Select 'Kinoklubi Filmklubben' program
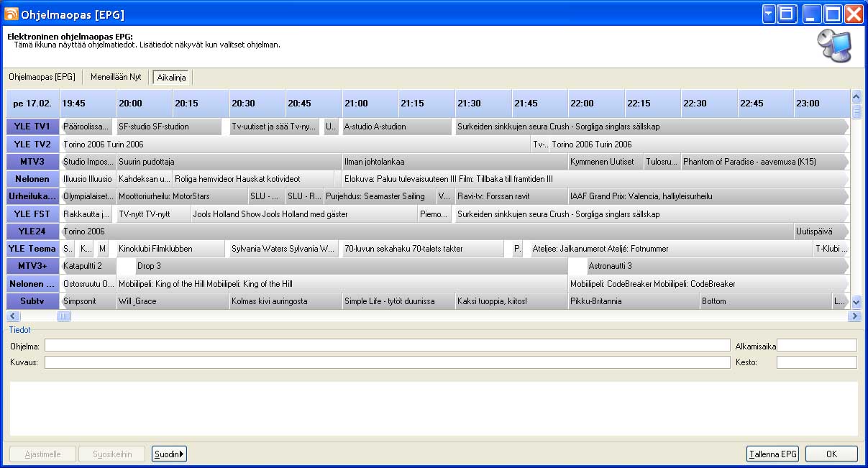 click(x=170, y=249)
